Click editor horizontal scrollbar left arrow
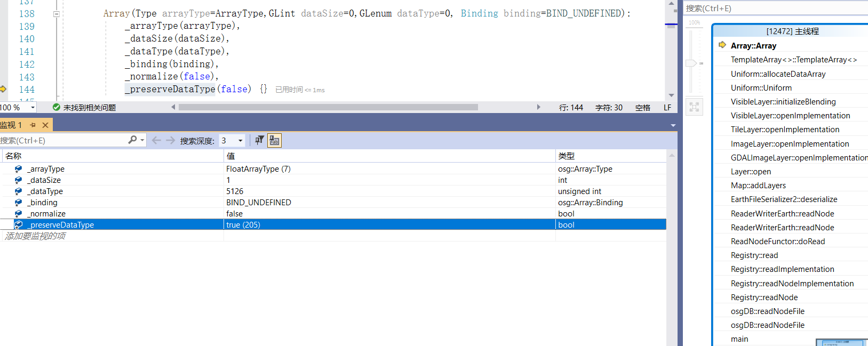 (173, 107)
